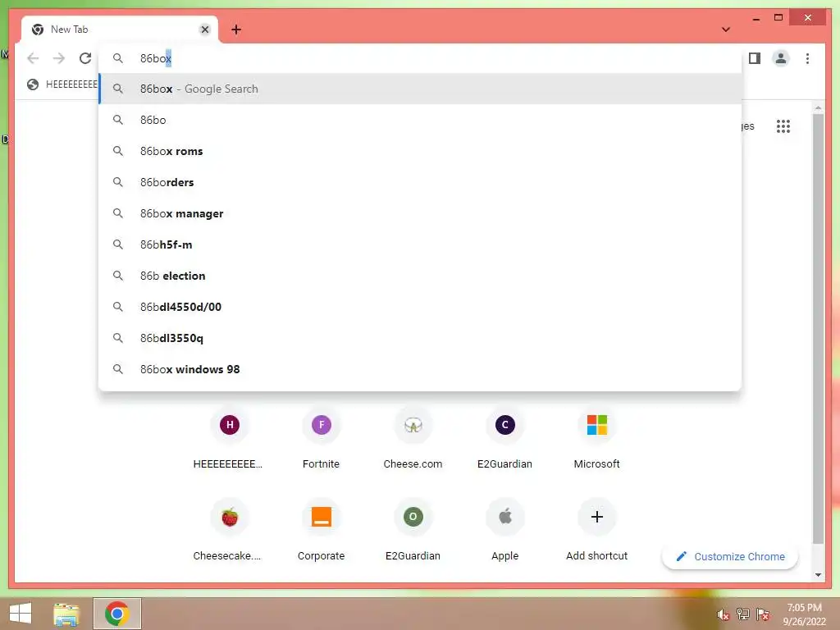The height and width of the screenshot is (630, 840).
Task: Select the '86bdl4550d/00' suggestion
Action: (x=421, y=307)
